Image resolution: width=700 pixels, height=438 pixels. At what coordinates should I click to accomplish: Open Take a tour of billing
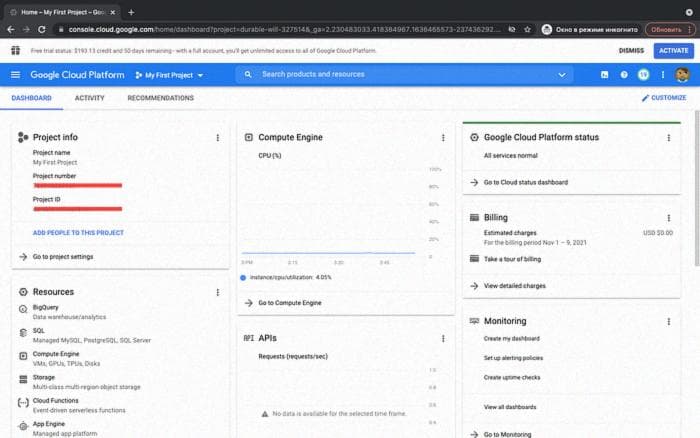point(512,259)
